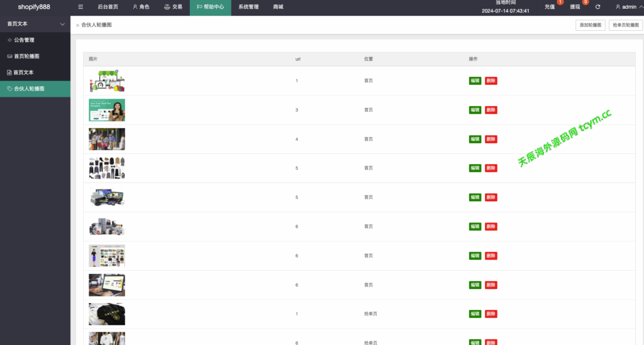Click the 提现 notification link

point(575,7)
